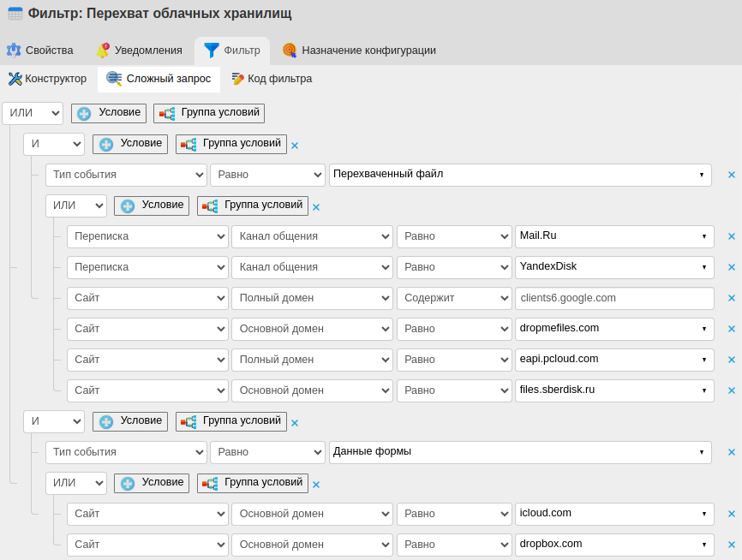Delete the first И group using X
The image size is (742, 560).
tap(295, 146)
